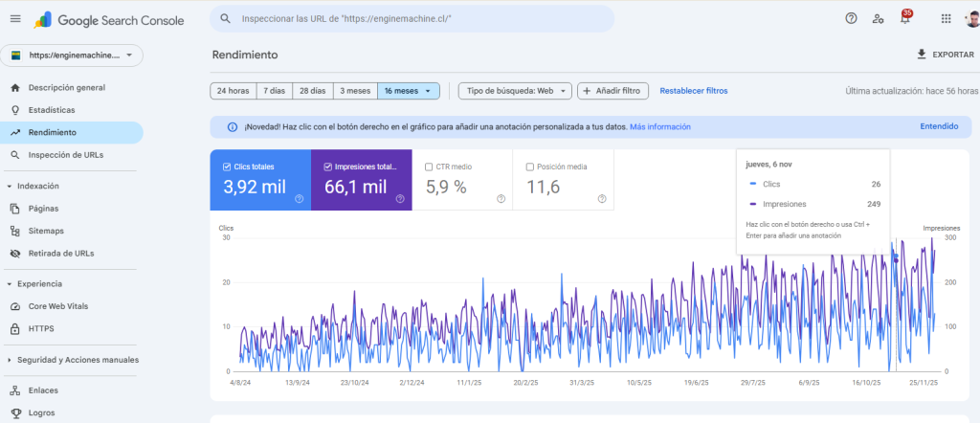Click the URL inspection search field
Screen dimensions: 980x423
[412, 18]
